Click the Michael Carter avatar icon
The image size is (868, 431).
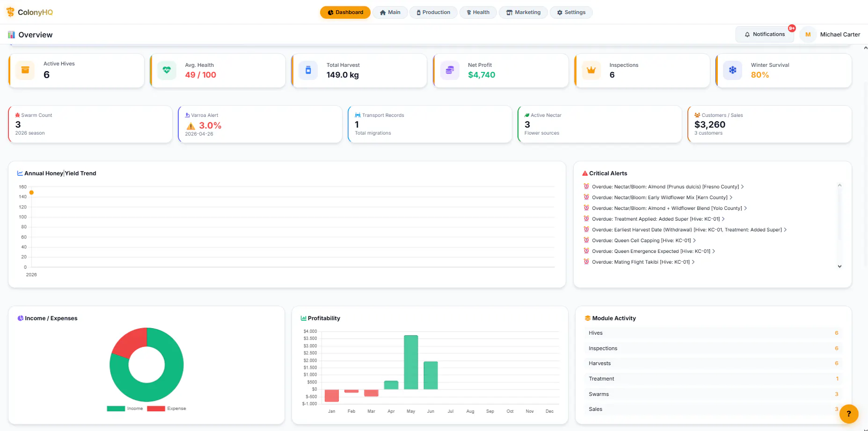(x=808, y=35)
